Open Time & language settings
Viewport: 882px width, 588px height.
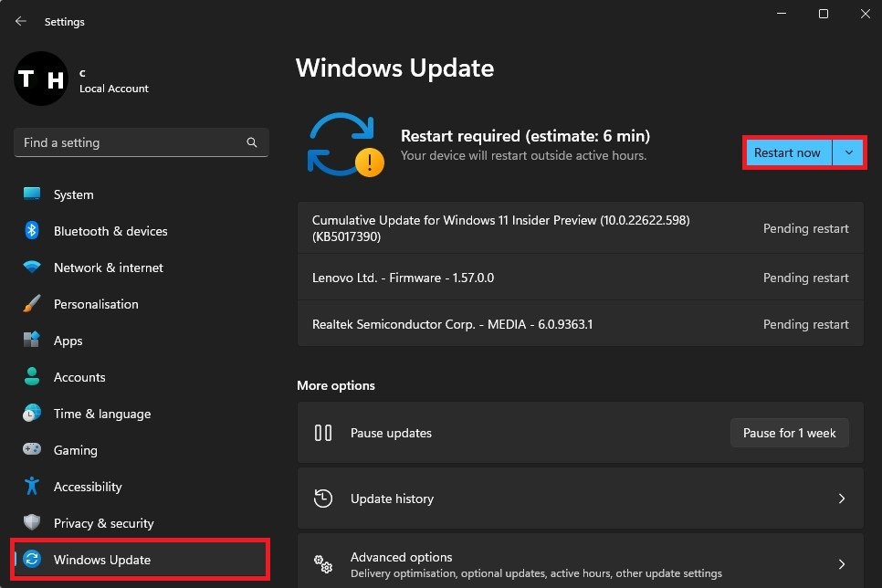[101, 414]
